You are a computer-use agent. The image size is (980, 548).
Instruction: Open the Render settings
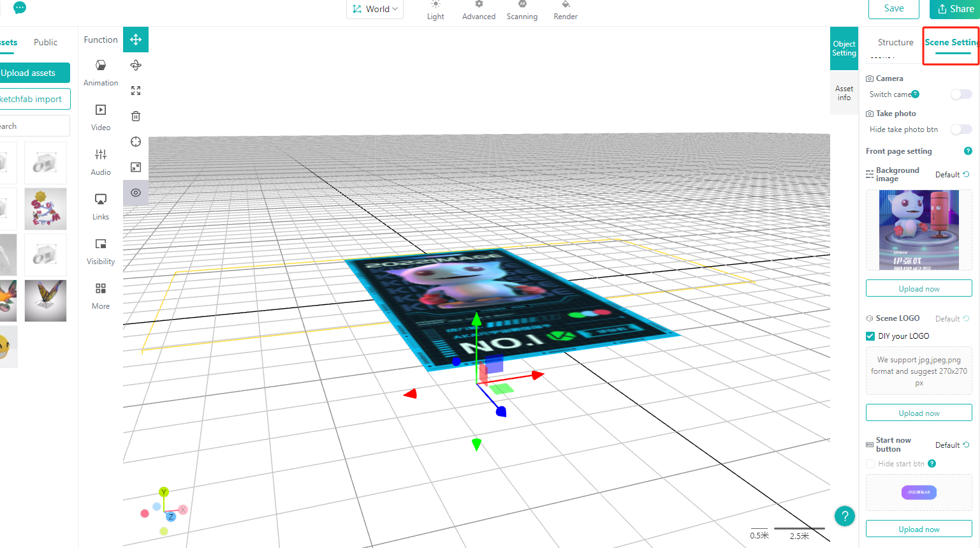coord(566,10)
